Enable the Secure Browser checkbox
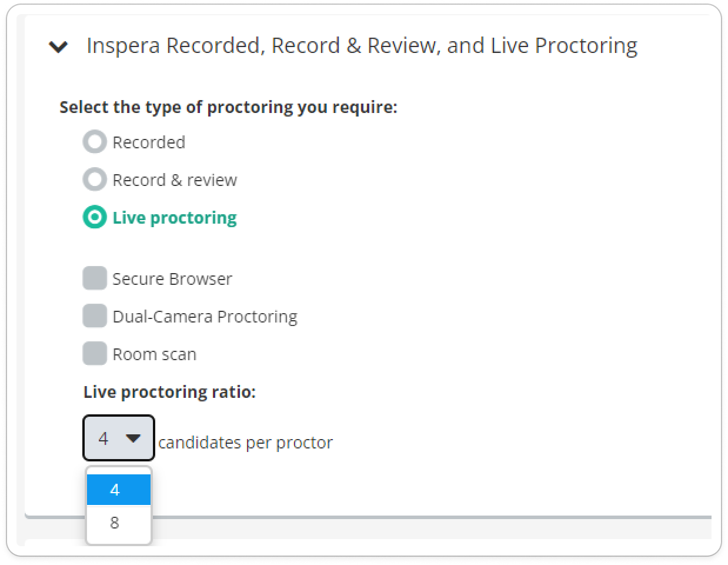 pyautogui.click(x=95, y=278)
